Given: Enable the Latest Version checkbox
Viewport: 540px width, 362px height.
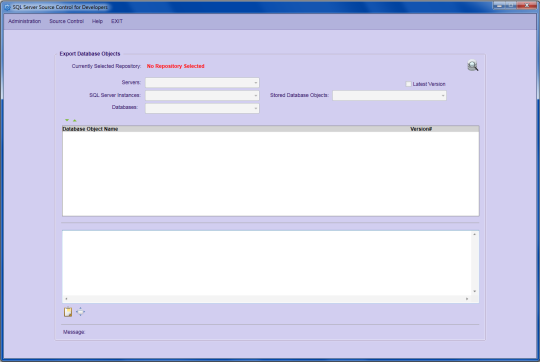Looking at the screenshot, I should point(408,84).
